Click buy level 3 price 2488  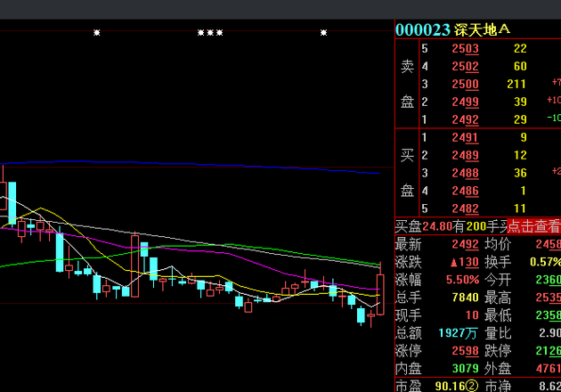click(x=465, y=173)
